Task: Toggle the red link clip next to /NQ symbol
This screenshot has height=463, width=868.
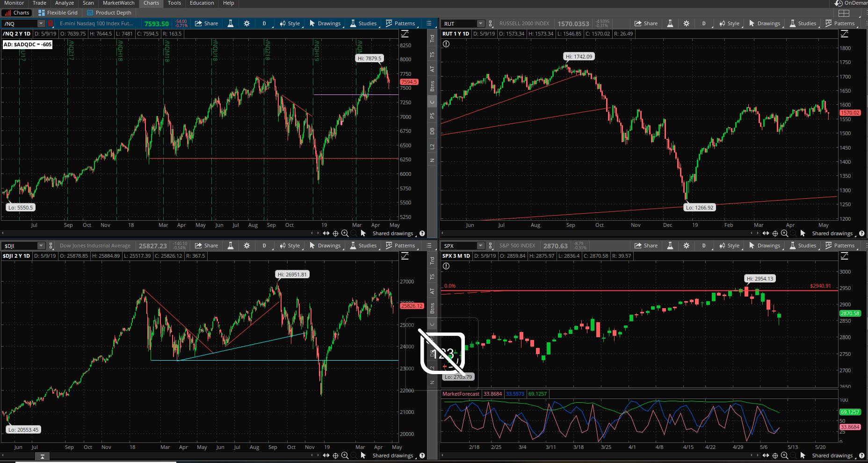Action: click(x=51, y=23)
